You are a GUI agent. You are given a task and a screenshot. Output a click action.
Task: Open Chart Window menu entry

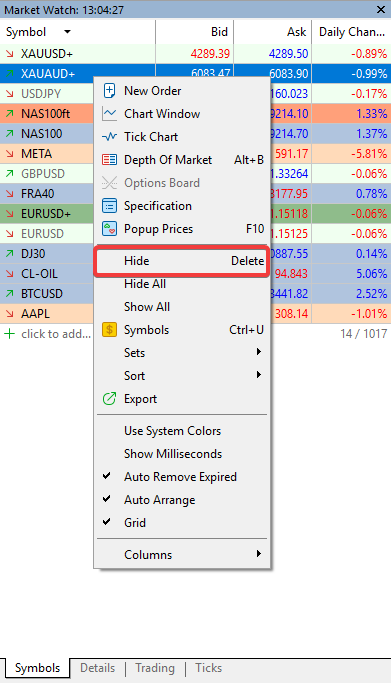(182, 114)
